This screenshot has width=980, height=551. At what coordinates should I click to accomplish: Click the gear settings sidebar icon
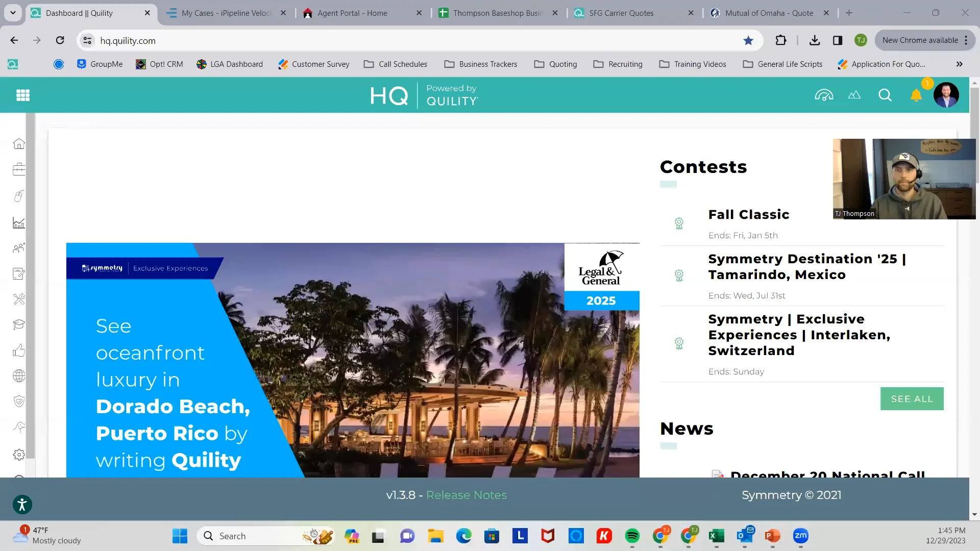click(19, 455)
